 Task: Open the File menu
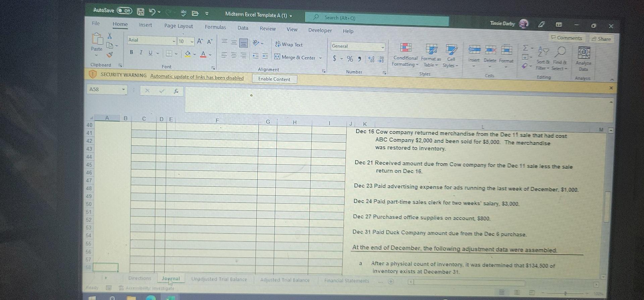(96, 23)
